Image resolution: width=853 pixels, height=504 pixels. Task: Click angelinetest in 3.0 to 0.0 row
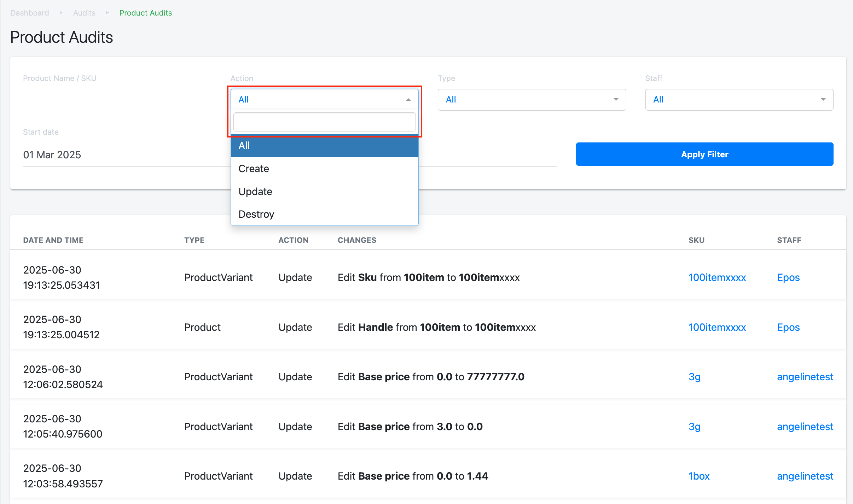tap(805, 427)
